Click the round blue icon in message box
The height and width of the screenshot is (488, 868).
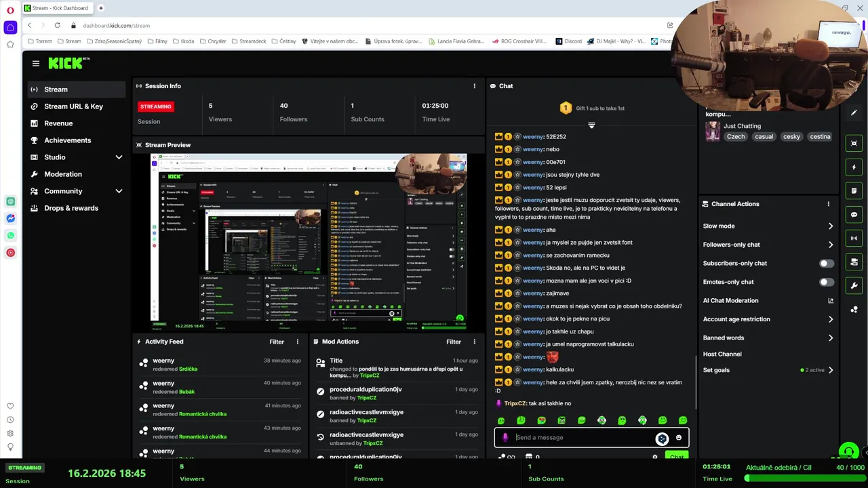coord(662,439)
